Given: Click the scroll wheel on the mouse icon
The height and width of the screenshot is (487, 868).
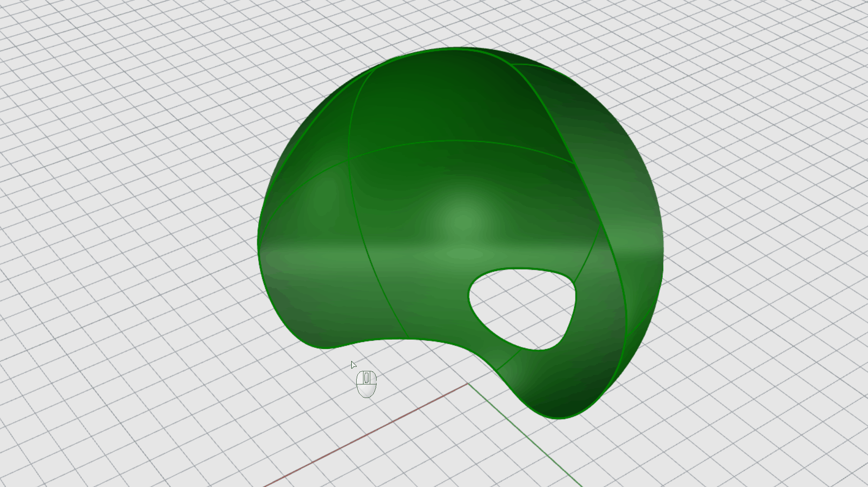Looking at the screenshot, I should (x=366, y=378).
